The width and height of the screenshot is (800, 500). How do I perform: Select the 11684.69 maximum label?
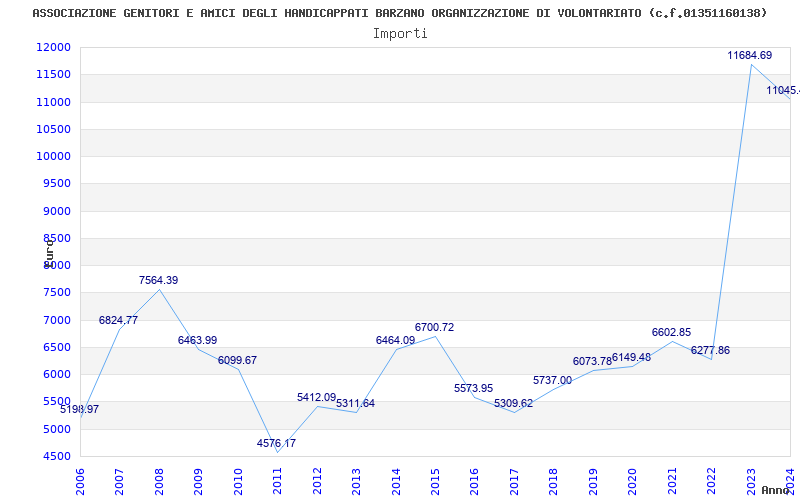point(749,56)
